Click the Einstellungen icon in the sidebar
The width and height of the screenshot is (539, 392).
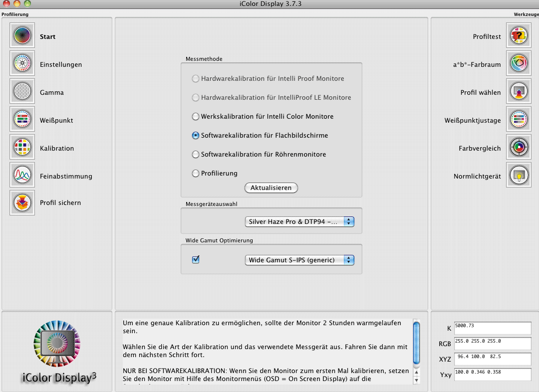tap(22, 64)
